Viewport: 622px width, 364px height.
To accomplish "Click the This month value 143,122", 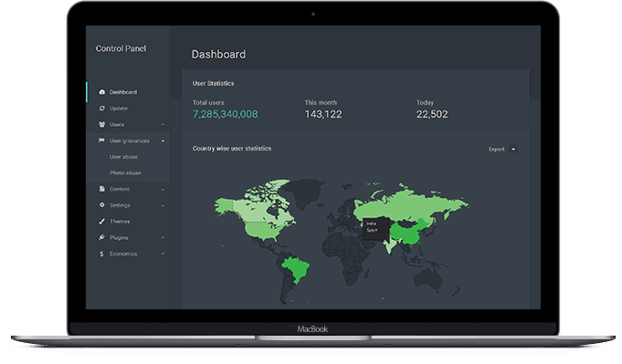I will (323, 114).
